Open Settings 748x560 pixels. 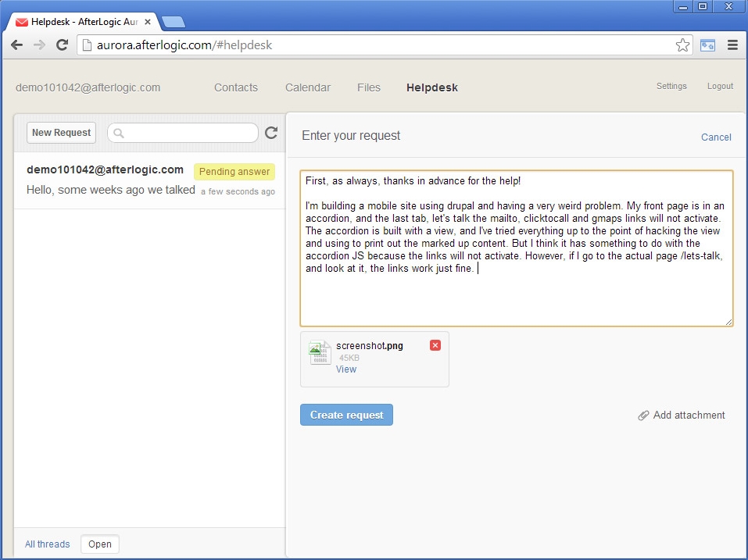point(671,86)
